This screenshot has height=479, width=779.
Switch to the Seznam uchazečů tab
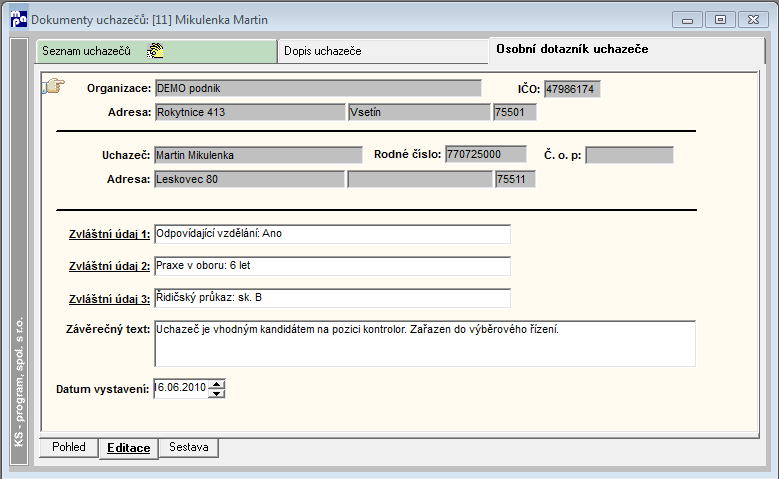pyautogui.click(x=156, y=51)
